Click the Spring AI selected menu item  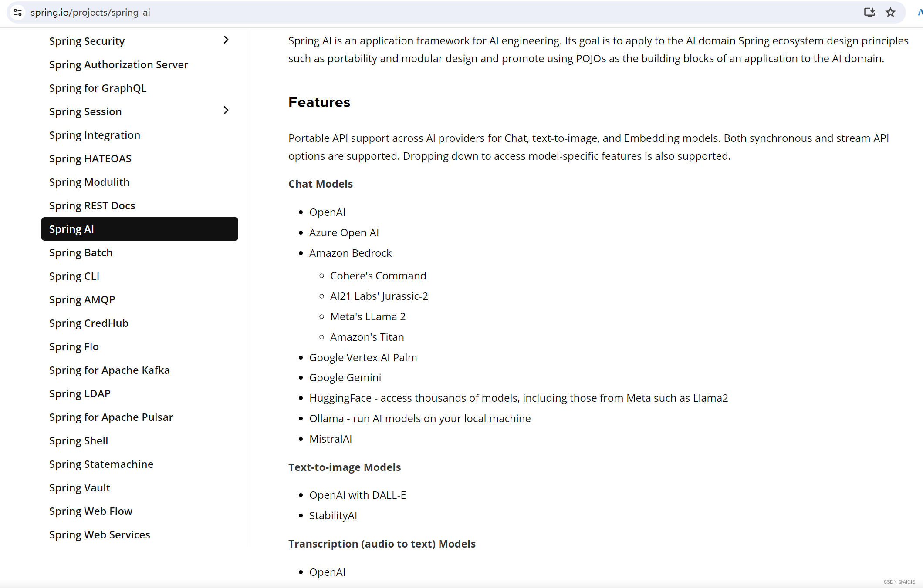pyautogui.click(x=139, y=229)
